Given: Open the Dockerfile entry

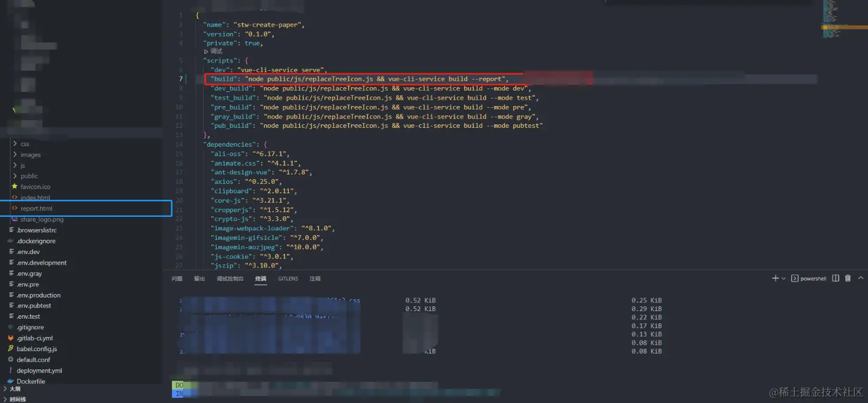Looking at the screenshot, I should point(31,381).
